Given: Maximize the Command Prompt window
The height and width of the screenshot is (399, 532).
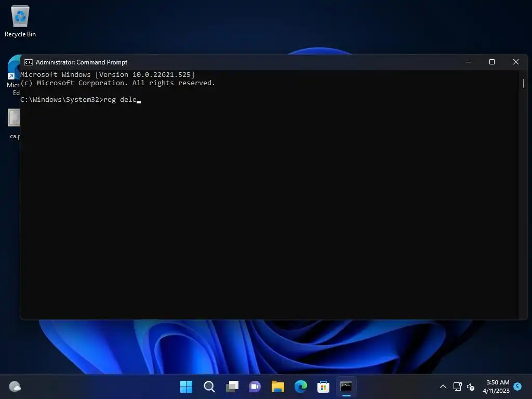Looking at the screenshot, I should 492,62.
